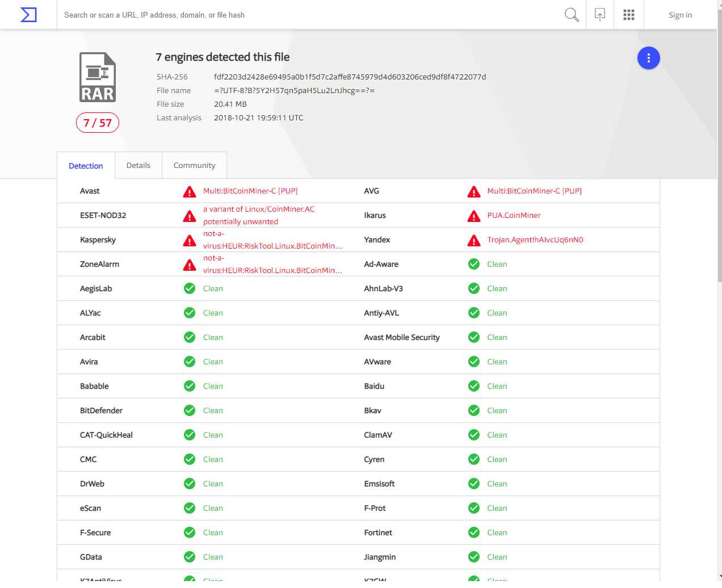Click Kaspersky's RiskTool.Linux.BitCoinMin result
This screenshot has height=588, width=722.
click(x=272, y=240)
